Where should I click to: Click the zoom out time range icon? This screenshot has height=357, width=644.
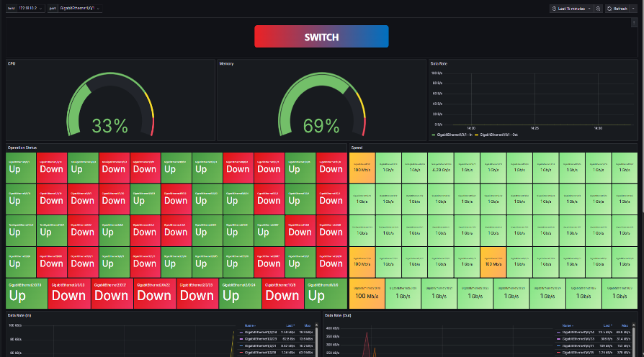pos(599,9)
